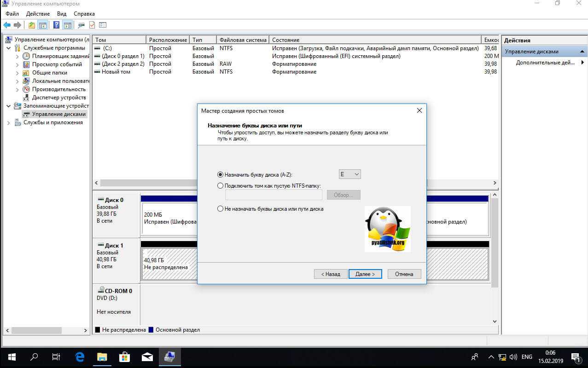The height and width of the screenshot is (368, 588).
Task: Click the blue Back arrow toolbar icon
Action: 7,25
